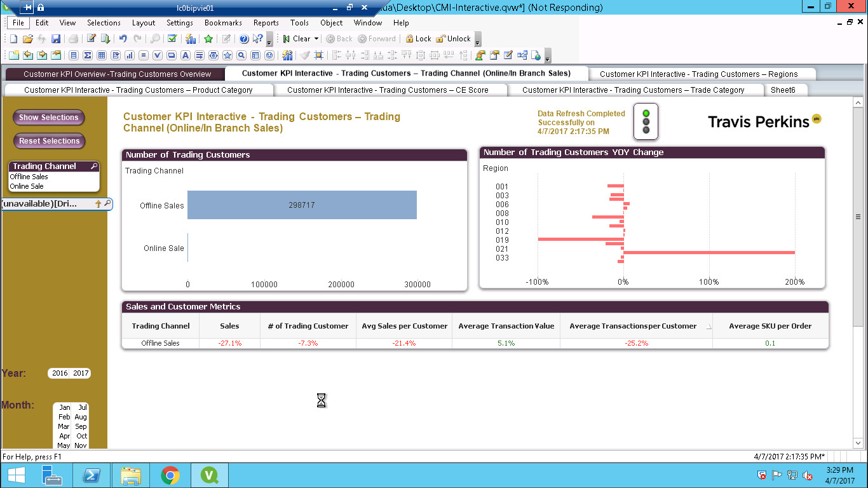Image resolution: width=868 pixels, height=488 pixels.
Task: Open the Bookmarks menu
Action: pos(223,23)
